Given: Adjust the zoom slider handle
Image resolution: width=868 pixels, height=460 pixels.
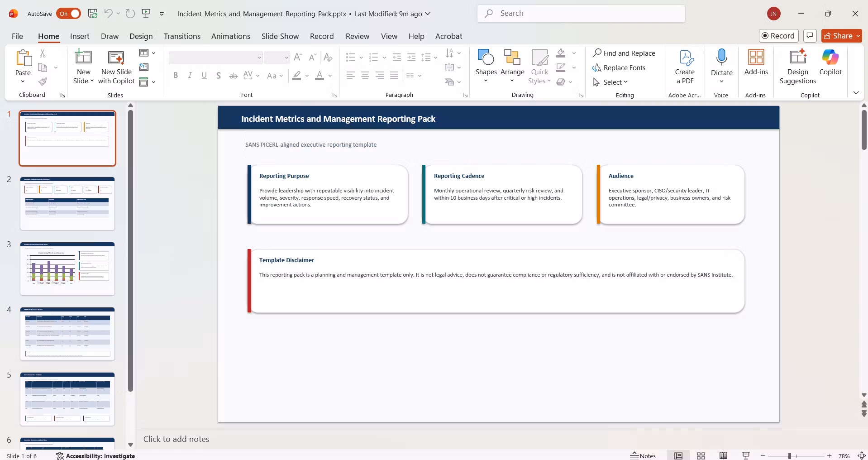Looking at the screenshot, I should coord(790,456).
